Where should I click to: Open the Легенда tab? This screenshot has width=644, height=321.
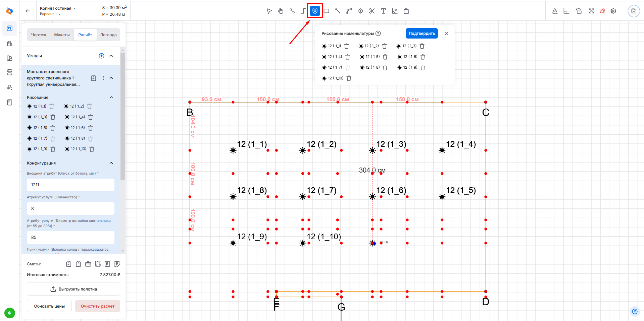(108, 35)
